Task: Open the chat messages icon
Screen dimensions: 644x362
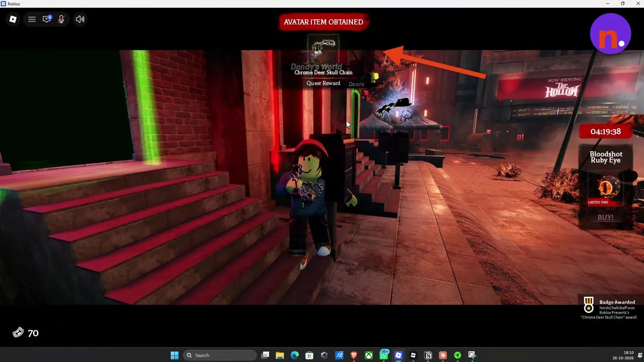Action: tap(47, 19)
